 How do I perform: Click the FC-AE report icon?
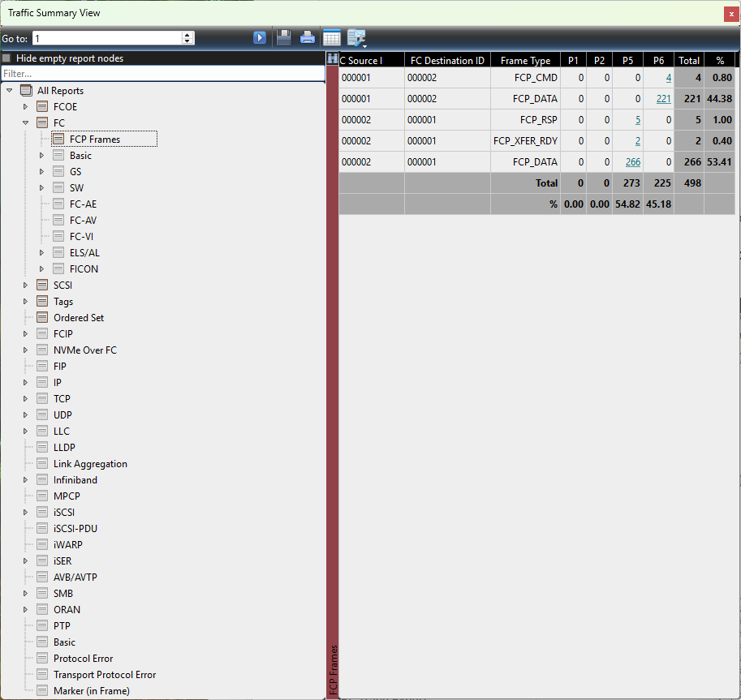click(58, 204)
